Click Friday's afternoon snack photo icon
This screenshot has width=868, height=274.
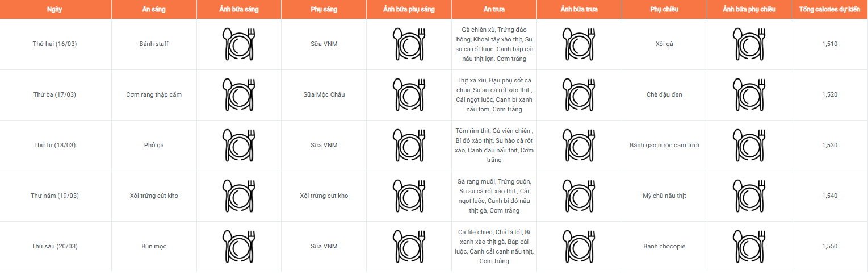(x=749, y=246)
